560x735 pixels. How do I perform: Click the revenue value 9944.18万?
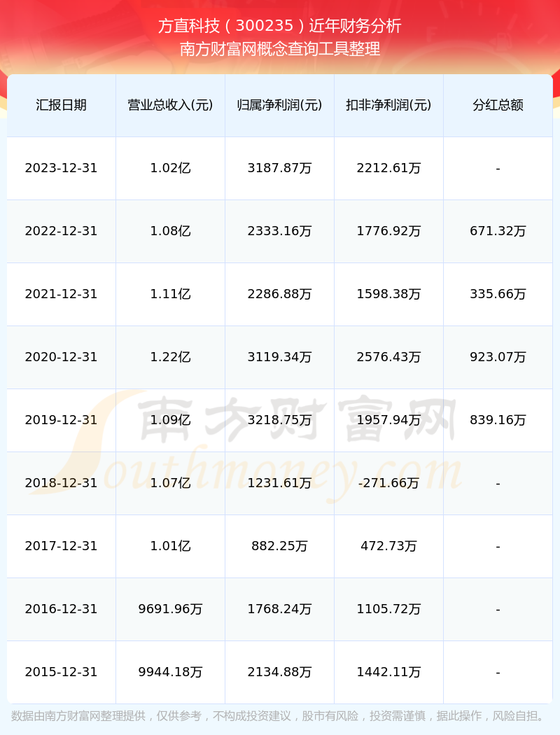(171, 672)
